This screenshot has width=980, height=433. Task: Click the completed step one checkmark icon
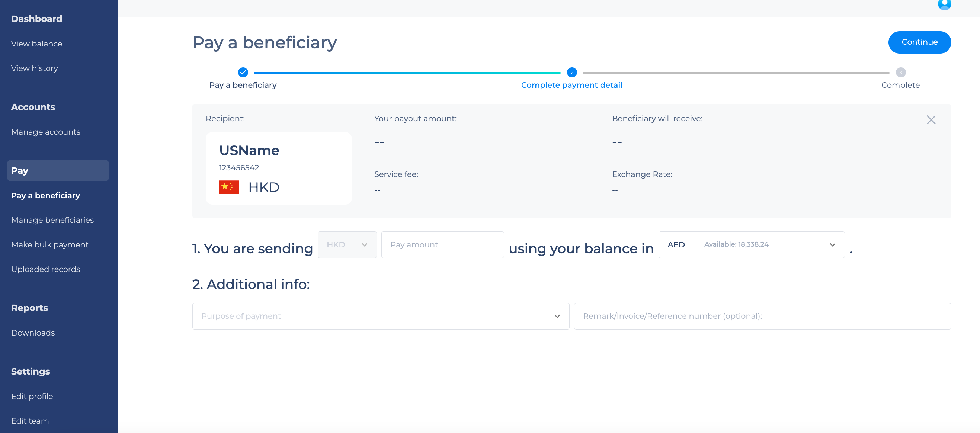(243, 72)
